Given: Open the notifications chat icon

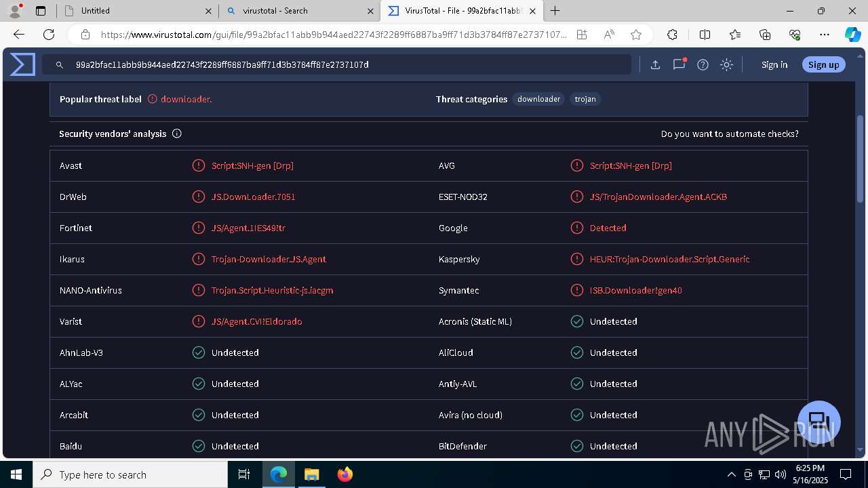Looking at the screenshot, I should 679,65.
